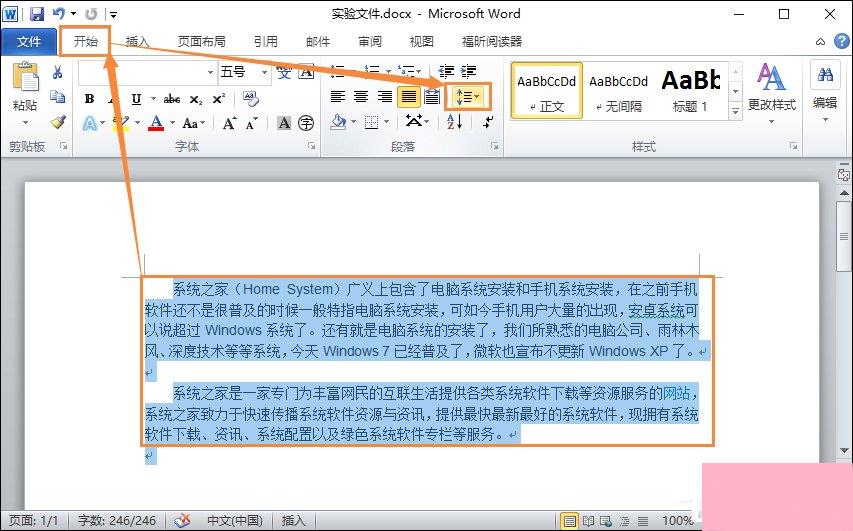This screenshot has width=853, height=531.
Task: Open the Paragraph dialog launcher in 段落 group
Action: click(495, 146)
